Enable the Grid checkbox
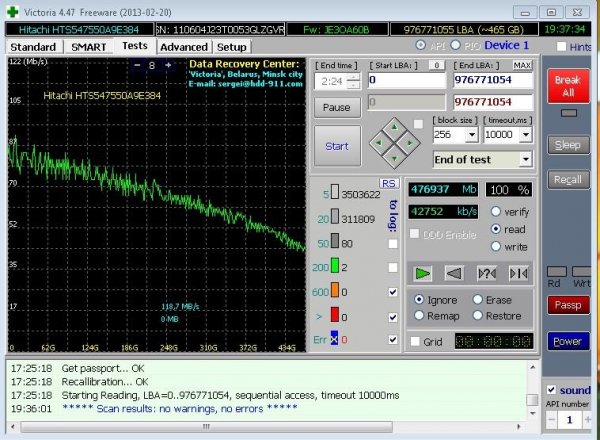Image resolution: width=600 pixels, height=440 pixels. click(416, 341)
